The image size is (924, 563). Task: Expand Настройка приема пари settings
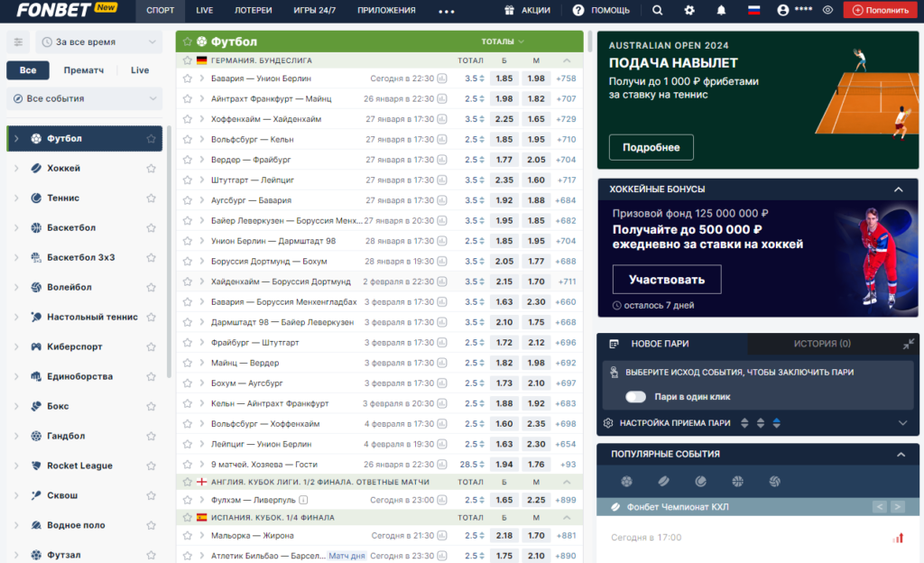(x=902, y=423)
